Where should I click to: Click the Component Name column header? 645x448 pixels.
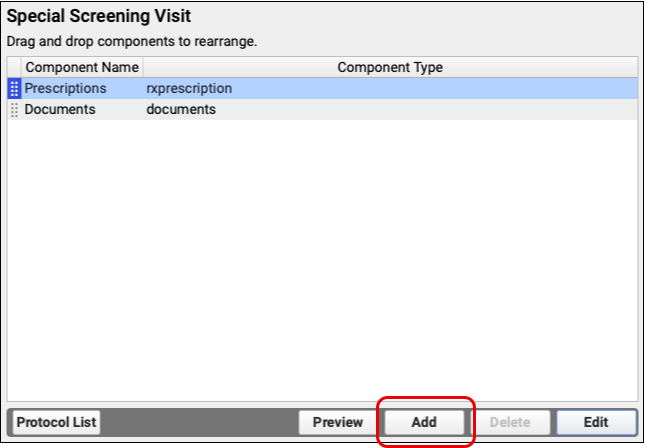tap(82, 67)
